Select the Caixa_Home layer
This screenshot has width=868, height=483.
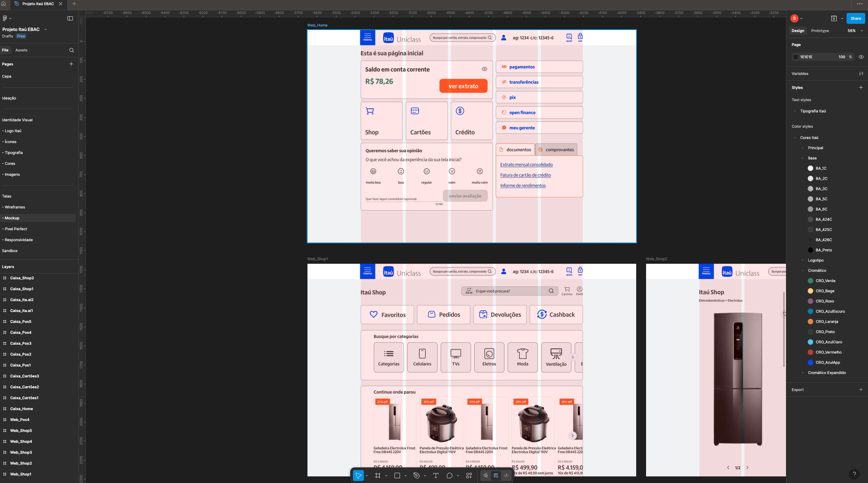[21, 409]
